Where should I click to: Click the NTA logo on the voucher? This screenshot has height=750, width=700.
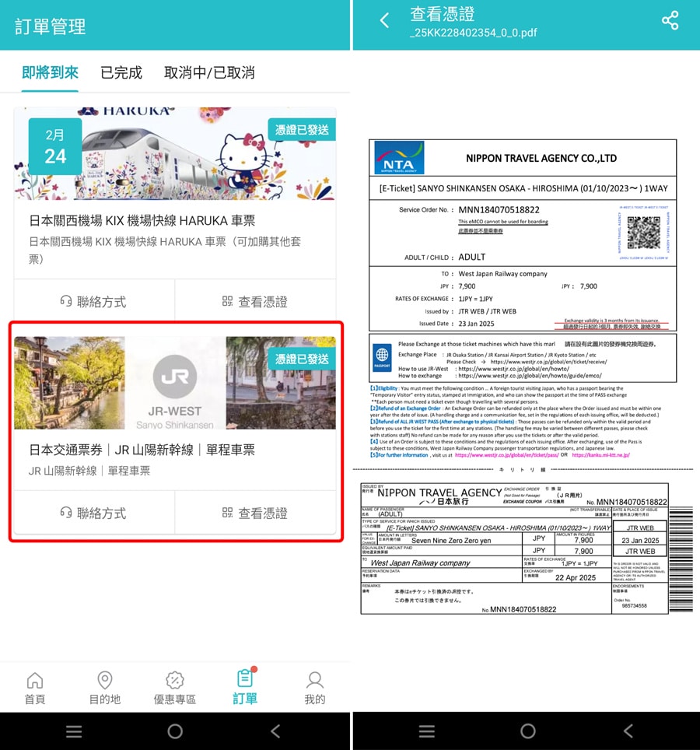coord(399,157)
